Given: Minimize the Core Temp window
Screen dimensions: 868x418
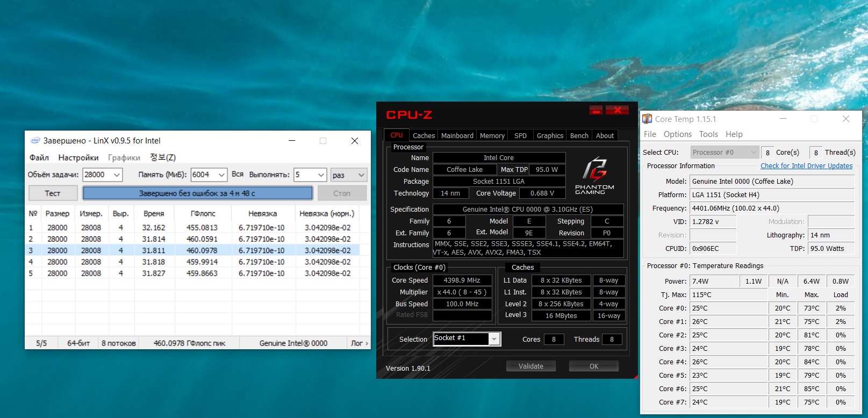Looking at the screenshot, I should (x=783, y=119).
